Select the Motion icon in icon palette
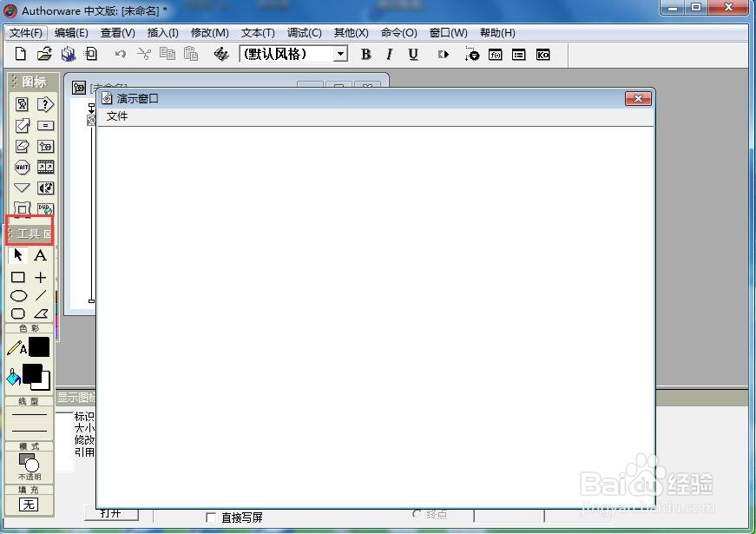 click(x=23, y=125)
